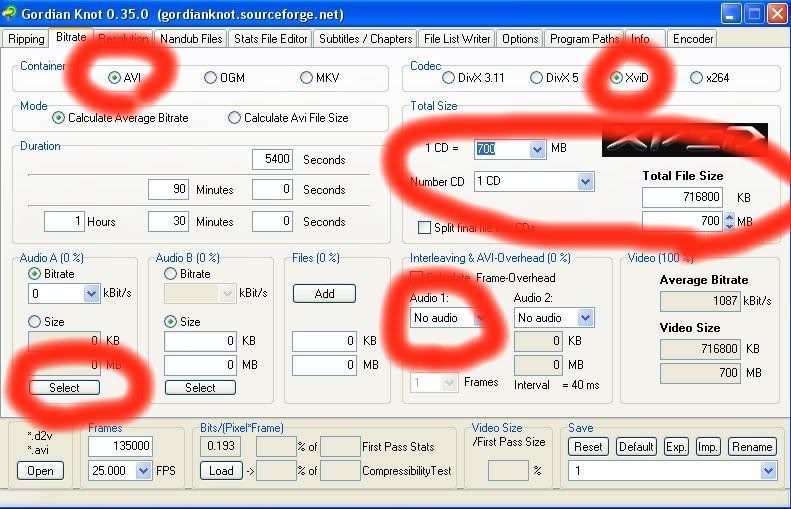Open the Options tab
The width and height of the screenshot is (791, 509).
[520, 39]
